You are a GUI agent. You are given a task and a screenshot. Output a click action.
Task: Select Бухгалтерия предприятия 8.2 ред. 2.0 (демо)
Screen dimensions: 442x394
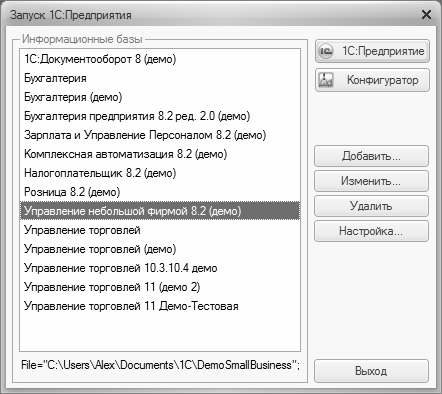(160, 116)
